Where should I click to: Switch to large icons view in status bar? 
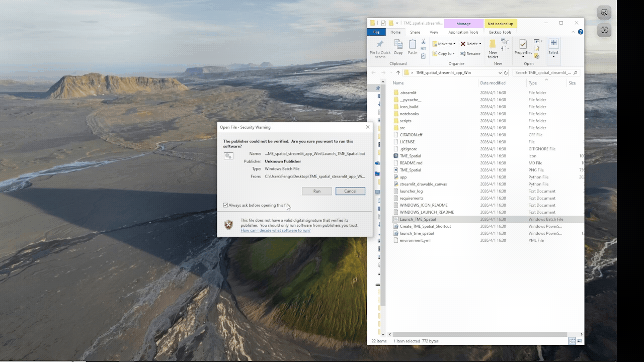click(x=579, y=341)
